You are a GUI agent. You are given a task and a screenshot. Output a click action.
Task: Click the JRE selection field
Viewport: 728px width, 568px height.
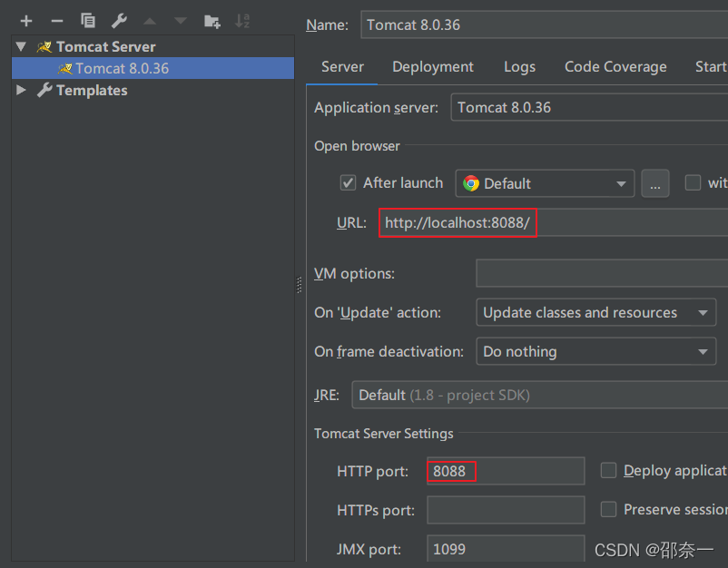(x=539, y=395)
